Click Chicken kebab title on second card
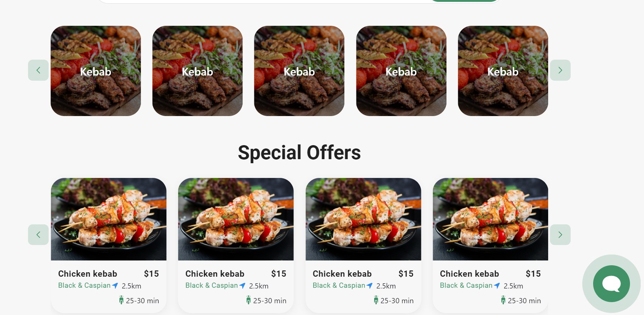This screenshot has width=644, height=315. pyautogui.click(x=215, y=274)
